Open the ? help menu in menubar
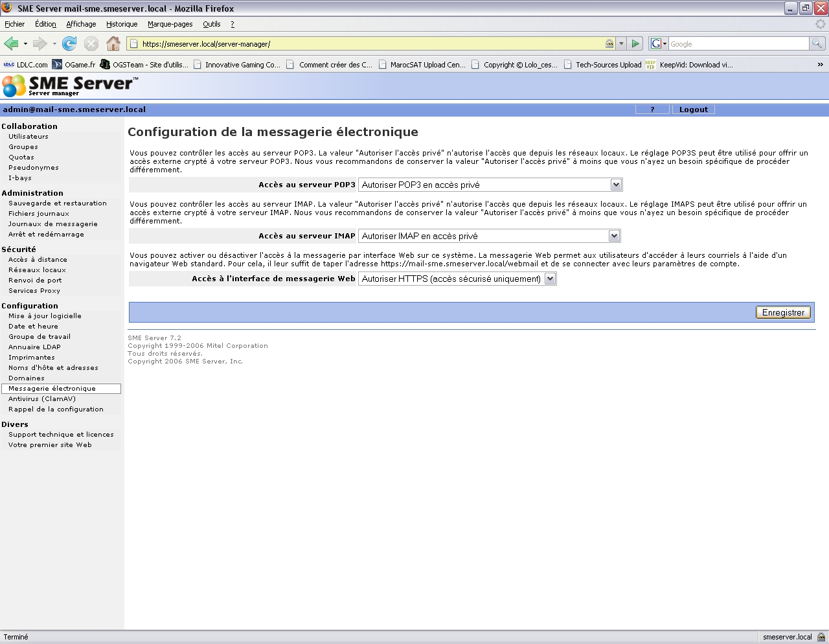 coord(233,24)
